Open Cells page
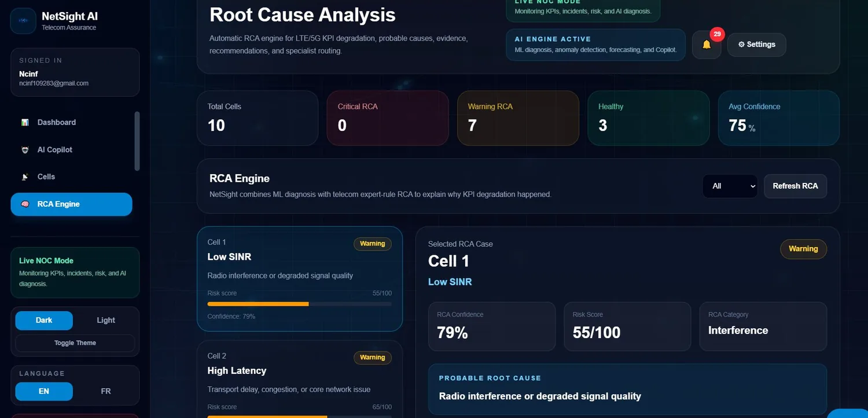Viewport: 868px width, 418px height. 71,177
